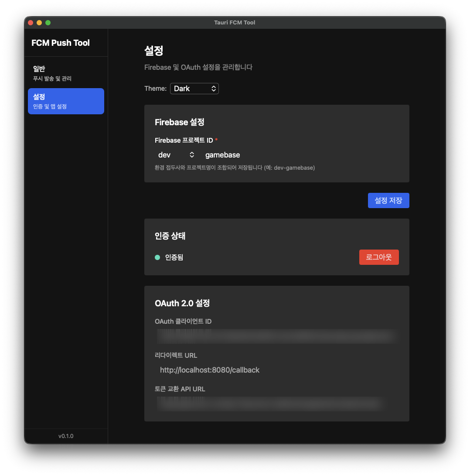
Task: Click the Firebase 및 OAuth subtitle text
Action: 198,67
